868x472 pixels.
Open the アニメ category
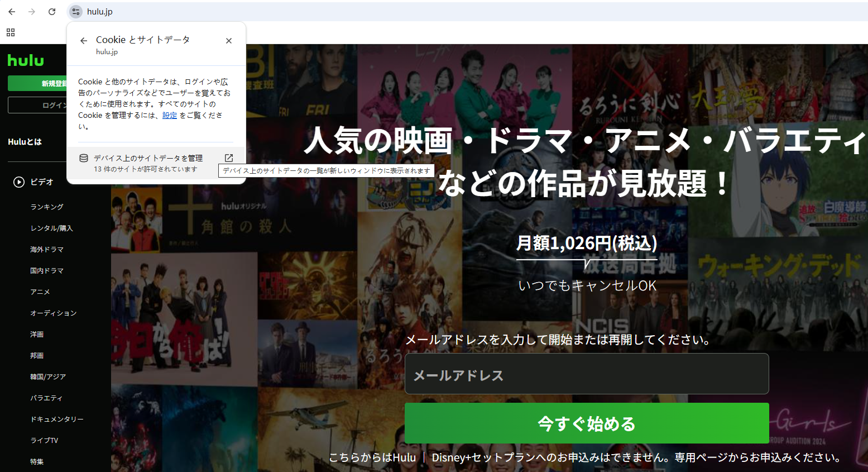click(x=40, y=292)
